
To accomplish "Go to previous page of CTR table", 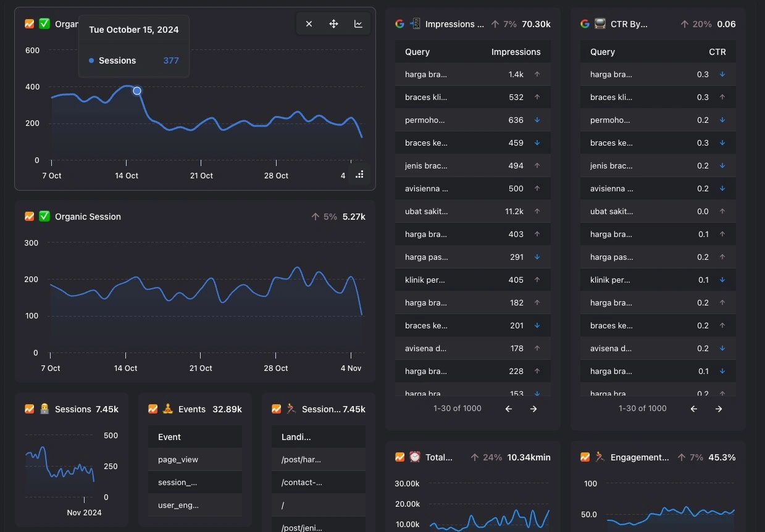I will (694, 409).
